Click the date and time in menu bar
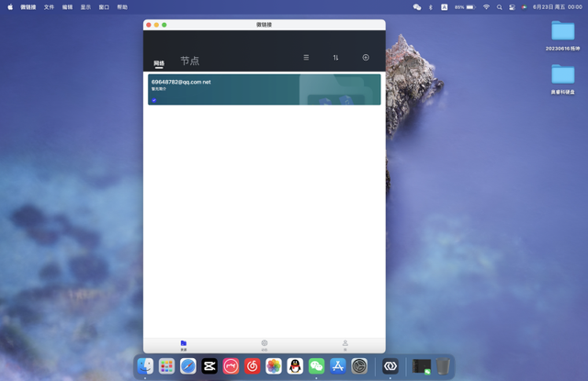 pyautogui.click(x=558, y=7)
